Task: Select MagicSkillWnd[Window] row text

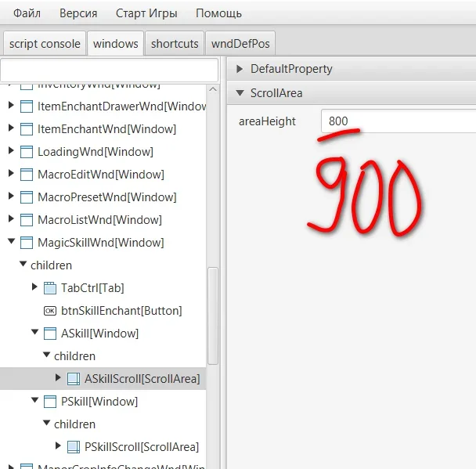Action: tap(100, 243)
